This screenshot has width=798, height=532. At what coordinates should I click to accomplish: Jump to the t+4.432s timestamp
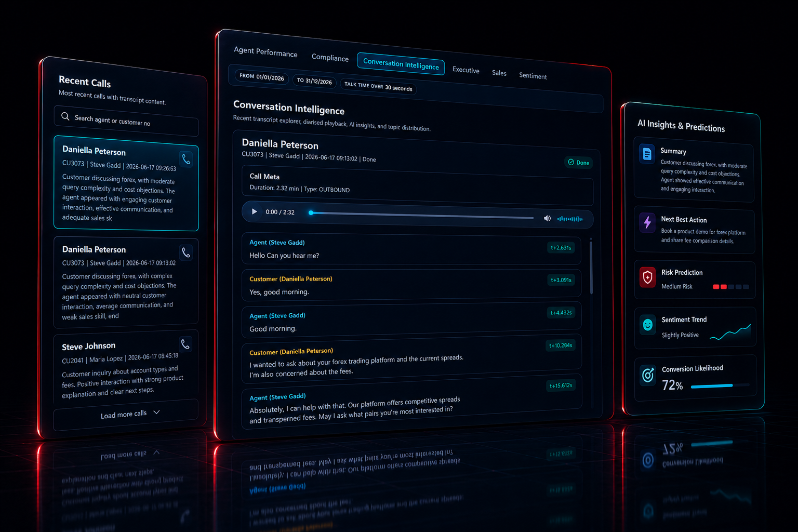pyautogui.click(x=561, y=313)
